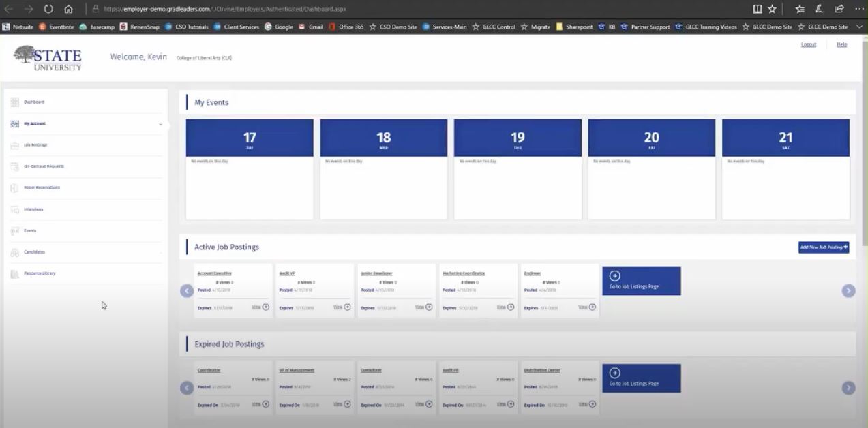Click the favorites star in the address bar
Viewport: 868px width, 428px height.
770,10
